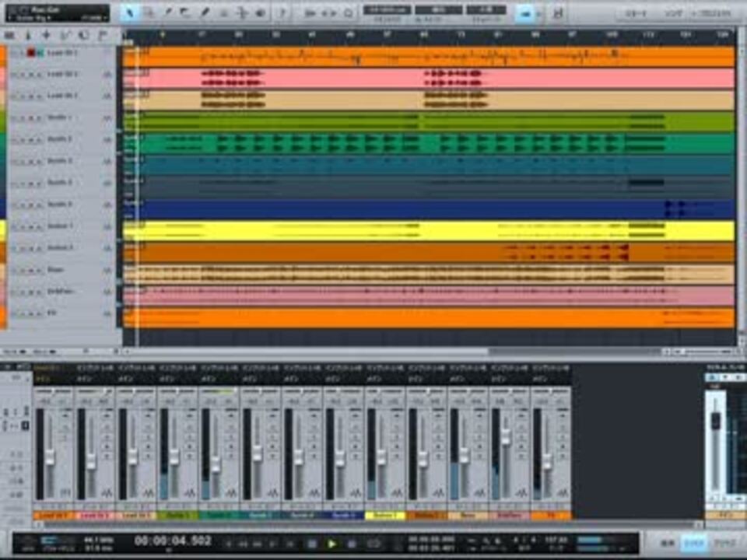Viewport: 747px width, 560px height.
Task: Select the pink Lead-Gt 2 mixer channel label
Action: (95, 515)
